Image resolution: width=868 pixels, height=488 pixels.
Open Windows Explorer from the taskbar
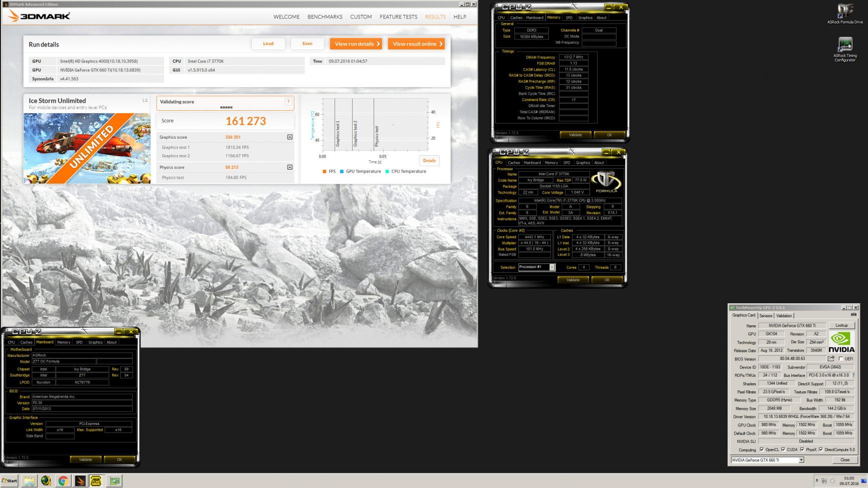coord(30,481)
